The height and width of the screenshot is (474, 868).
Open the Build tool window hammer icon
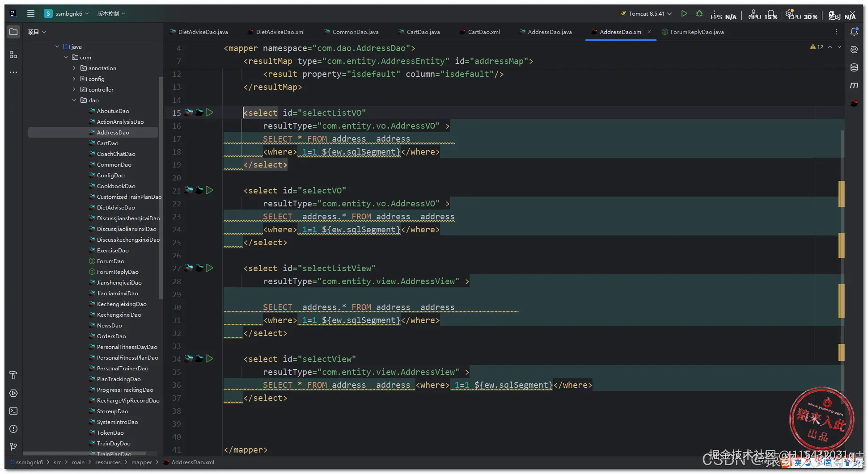pyautogui.click(x=13, y=375)
